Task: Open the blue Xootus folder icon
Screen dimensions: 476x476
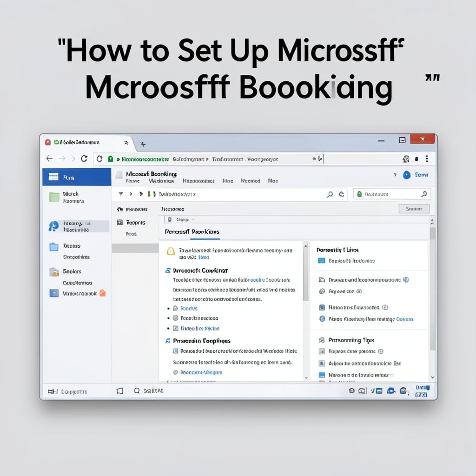Action: (54, 247)
